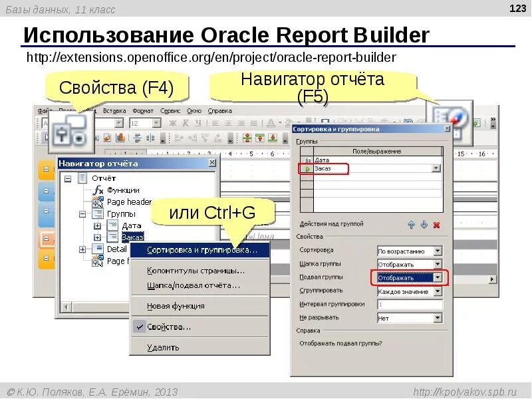
Task: Open the font name dropdown arrow
Action: pyautogui.click(x=119, y=123)
